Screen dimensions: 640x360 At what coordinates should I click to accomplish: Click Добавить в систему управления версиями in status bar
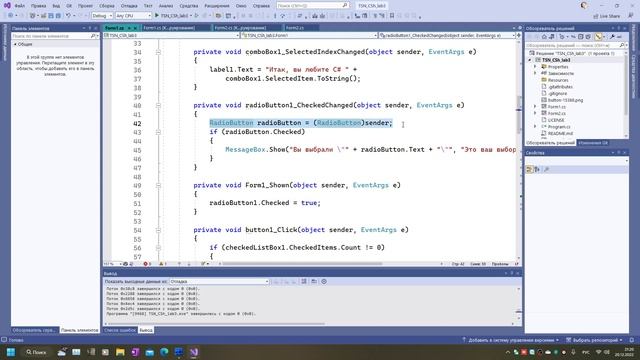pos(511,340)
